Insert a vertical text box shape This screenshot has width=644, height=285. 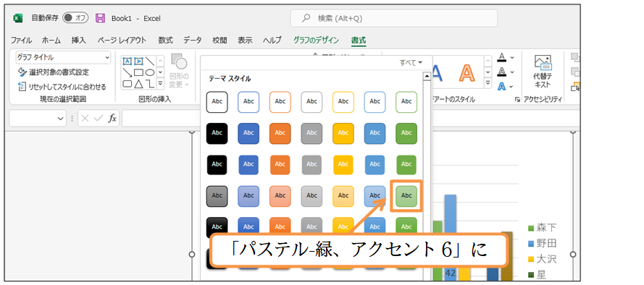[138, 61]
